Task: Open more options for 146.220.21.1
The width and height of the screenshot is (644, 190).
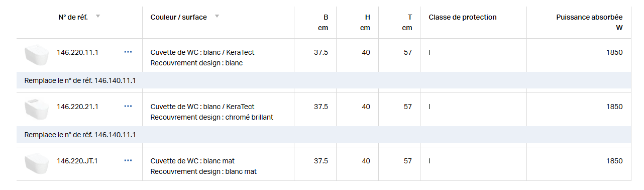Action: tap(128, 106)
